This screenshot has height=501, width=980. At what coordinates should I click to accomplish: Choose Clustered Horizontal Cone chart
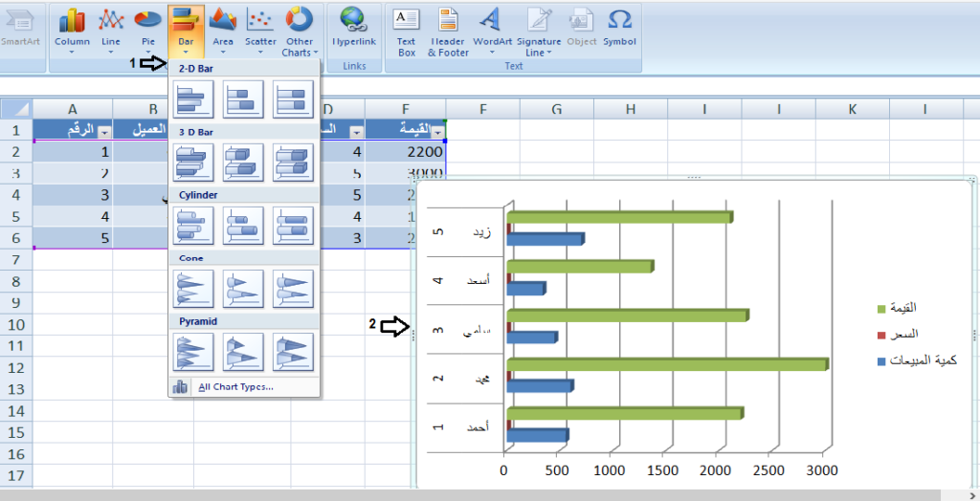tap(193, 289)
